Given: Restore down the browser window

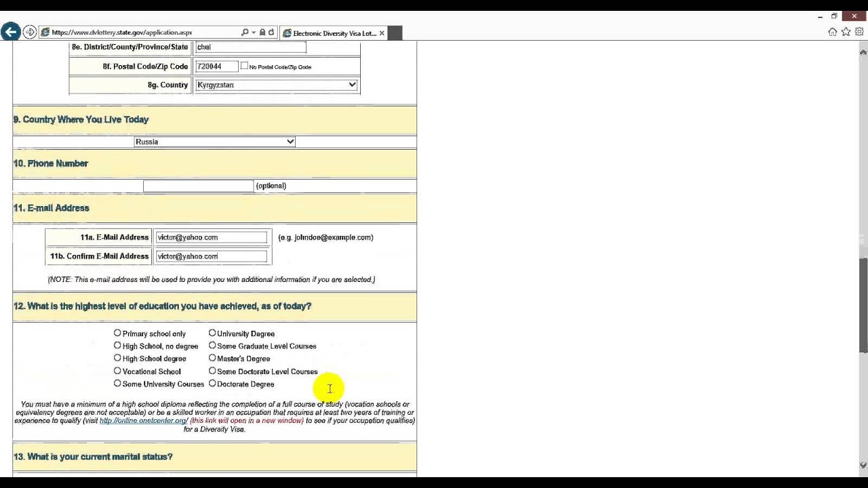Looking at the screenshot, I should coord(834,16).
